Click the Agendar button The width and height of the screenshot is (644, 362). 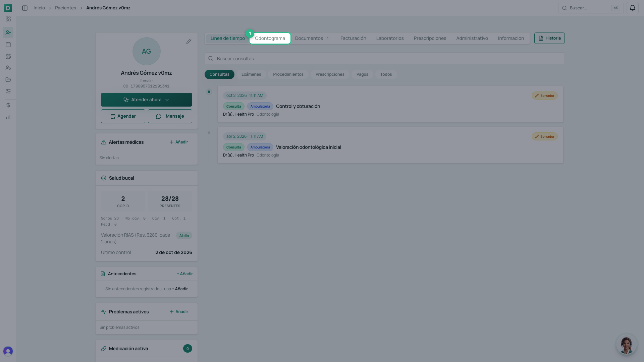point(123,116)
